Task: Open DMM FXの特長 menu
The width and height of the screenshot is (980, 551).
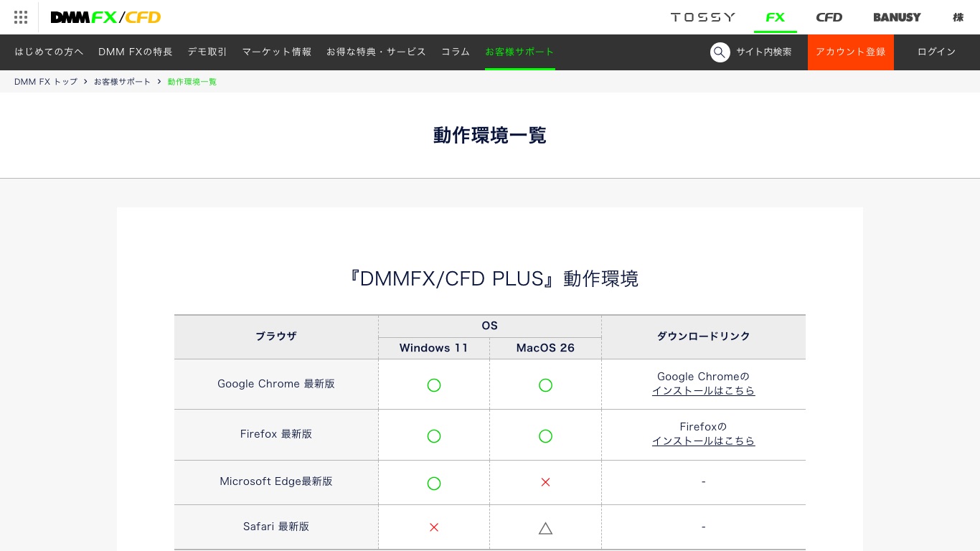Action: tap(136, 52)
